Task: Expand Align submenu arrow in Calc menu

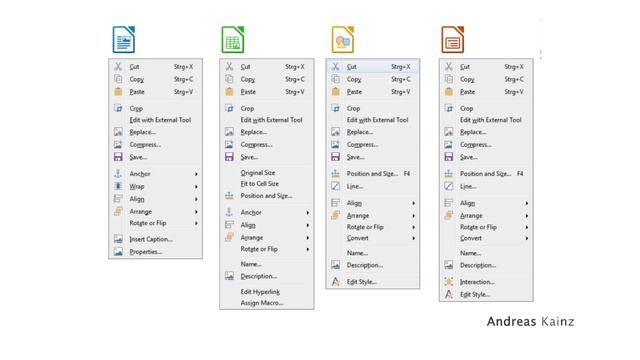Action: [x=308, y=225]
